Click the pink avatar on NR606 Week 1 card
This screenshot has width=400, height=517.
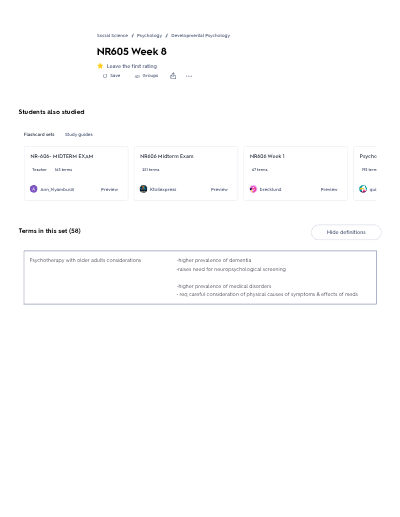(253, 189)
